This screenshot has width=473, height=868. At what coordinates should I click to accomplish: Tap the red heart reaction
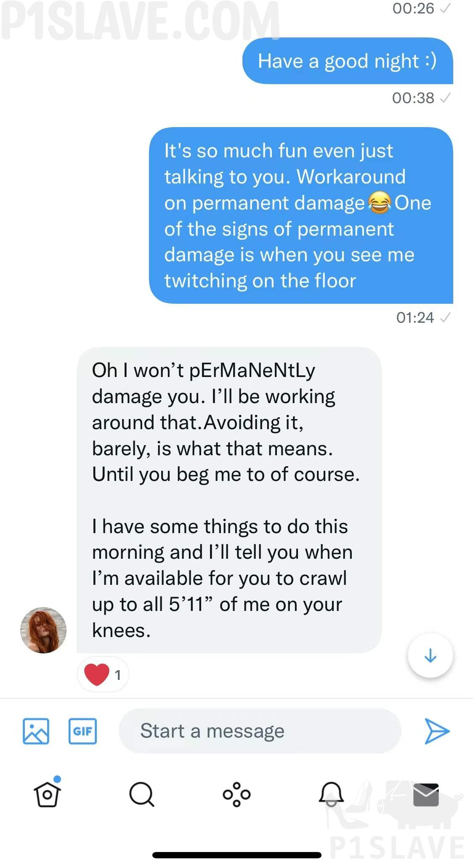click(98, 674)
